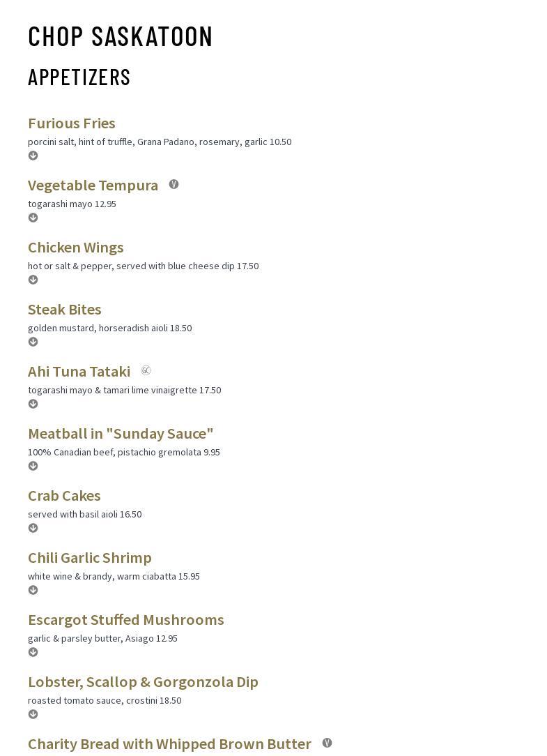Click down-arrow icon below Meatball in Sunday Sauce
This screenshot has width=547, height=756.
tap(33, 466)
